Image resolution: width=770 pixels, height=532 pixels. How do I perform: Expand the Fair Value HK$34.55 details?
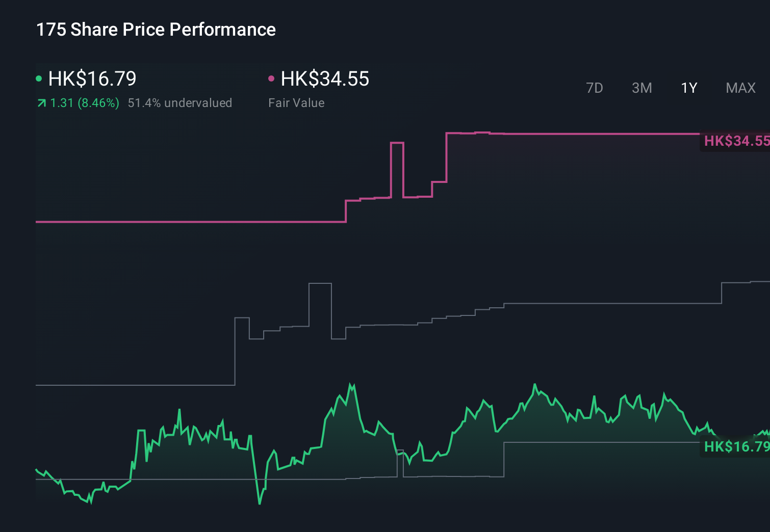click(324, 79)
